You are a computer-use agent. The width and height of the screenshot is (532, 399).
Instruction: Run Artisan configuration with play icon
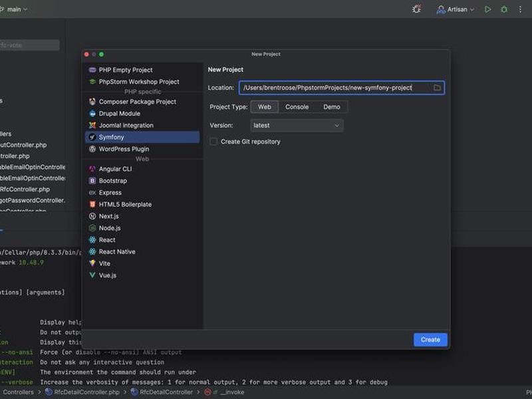(488, 9)
